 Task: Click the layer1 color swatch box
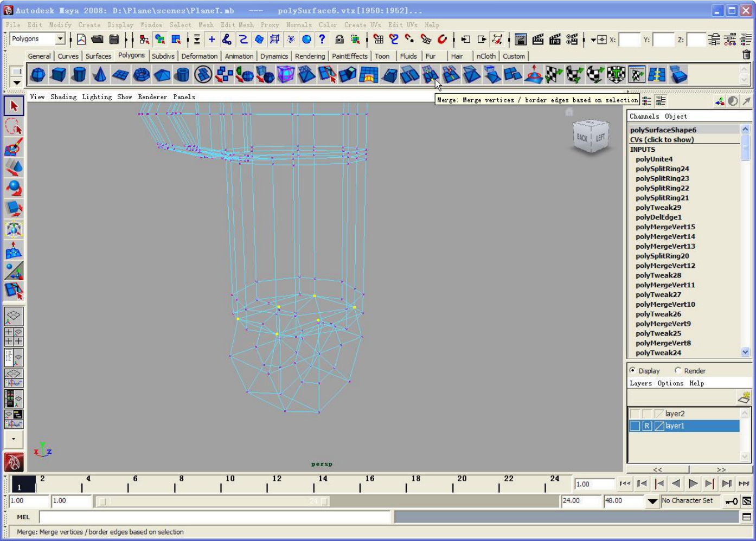659,426
